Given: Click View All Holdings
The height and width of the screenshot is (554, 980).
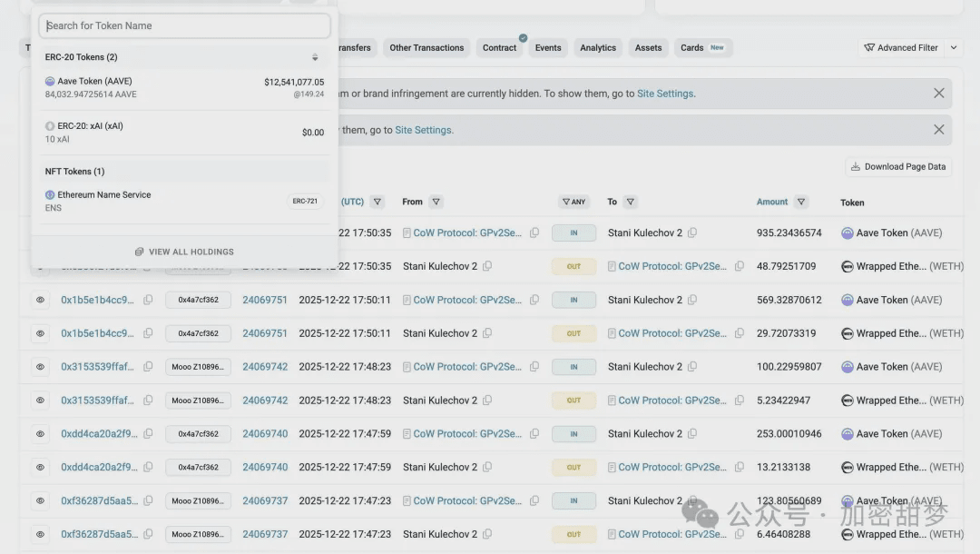Looking at the screenshot, I should click(x=184, y=252).
